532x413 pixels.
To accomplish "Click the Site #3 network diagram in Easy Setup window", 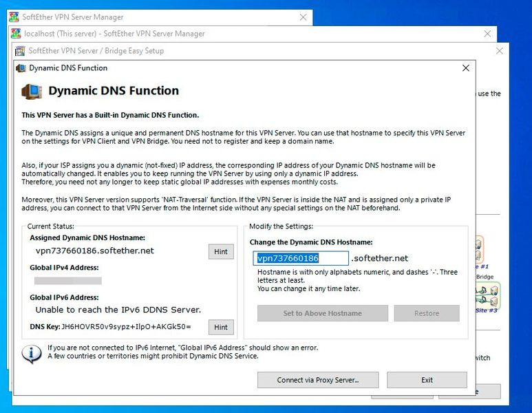I will pos(487,296).
